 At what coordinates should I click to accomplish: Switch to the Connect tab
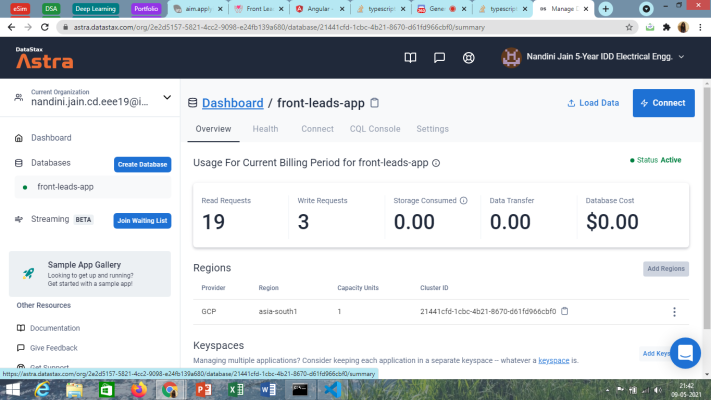[317, 129]
